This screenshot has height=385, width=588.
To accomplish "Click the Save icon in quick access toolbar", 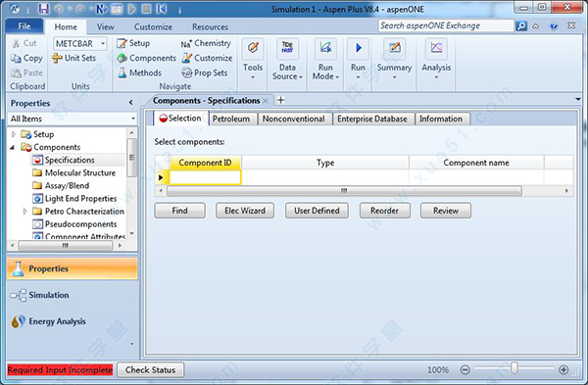I will pos(44,9).
